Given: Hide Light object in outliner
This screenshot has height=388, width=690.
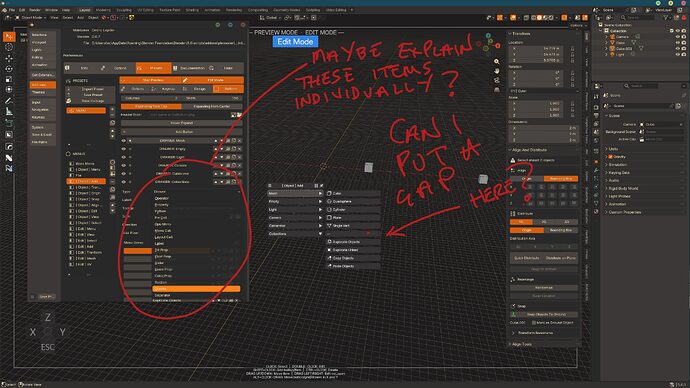Looking at the screenshot, I should [x=678, y=54].
